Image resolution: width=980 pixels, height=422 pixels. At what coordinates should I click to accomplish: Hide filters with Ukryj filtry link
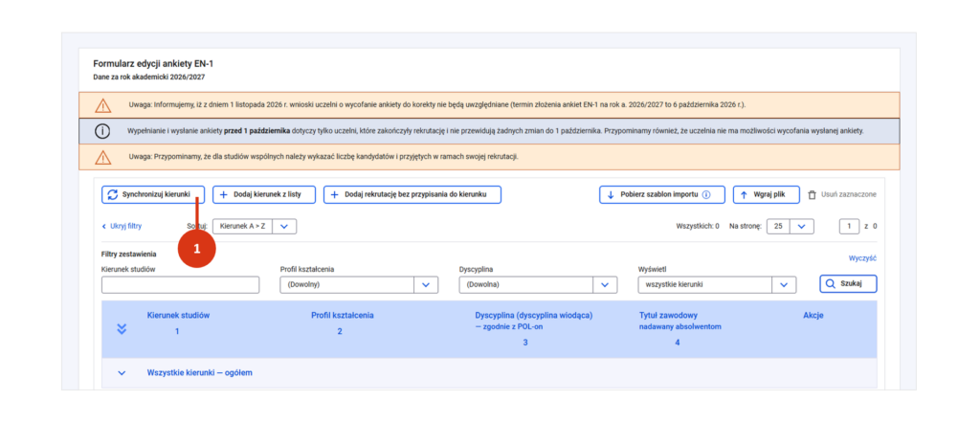point(122,227)
